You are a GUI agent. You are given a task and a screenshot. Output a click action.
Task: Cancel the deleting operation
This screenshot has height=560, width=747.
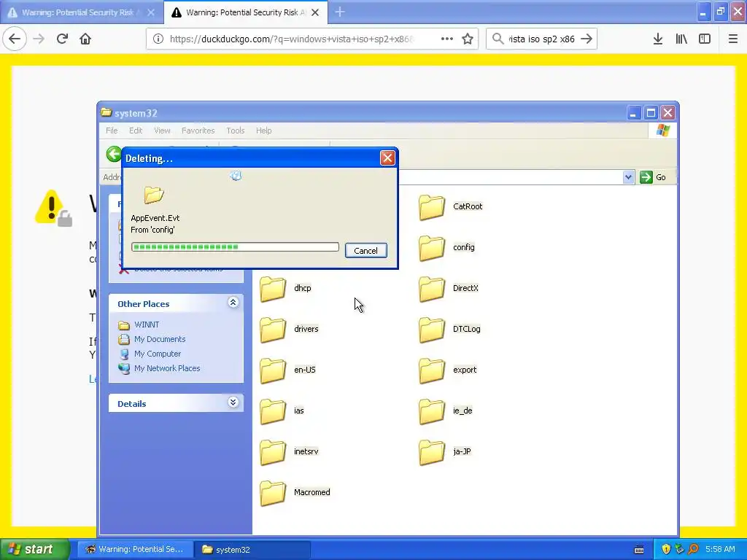[x=366, y=251]
